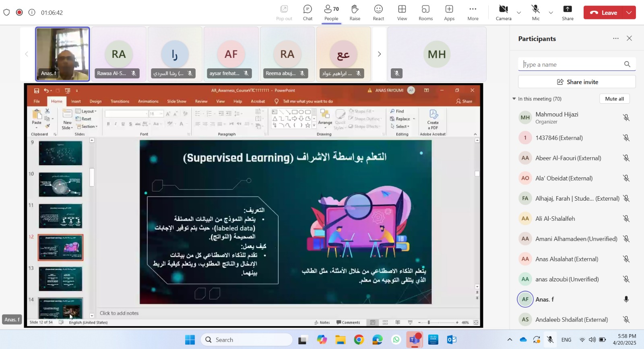Open the Layout dropdown
The image size is (644, 349).
point(86,111)
